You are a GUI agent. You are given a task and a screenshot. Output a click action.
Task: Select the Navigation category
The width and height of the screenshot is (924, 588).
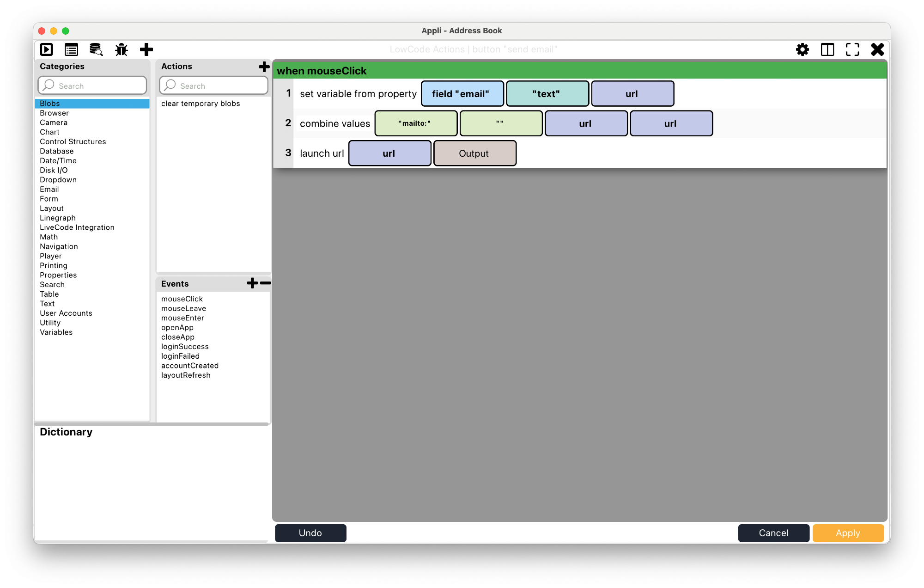[x=59, y=246]
